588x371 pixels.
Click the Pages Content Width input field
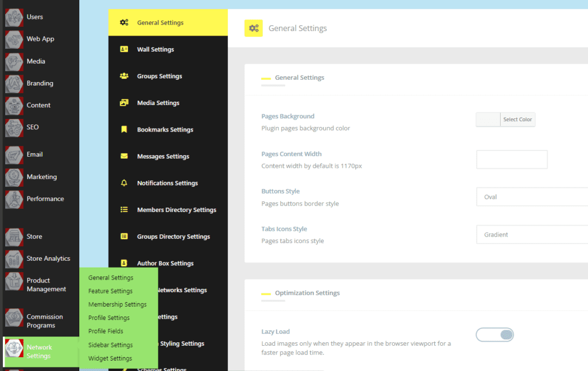[x=512, y=160]
